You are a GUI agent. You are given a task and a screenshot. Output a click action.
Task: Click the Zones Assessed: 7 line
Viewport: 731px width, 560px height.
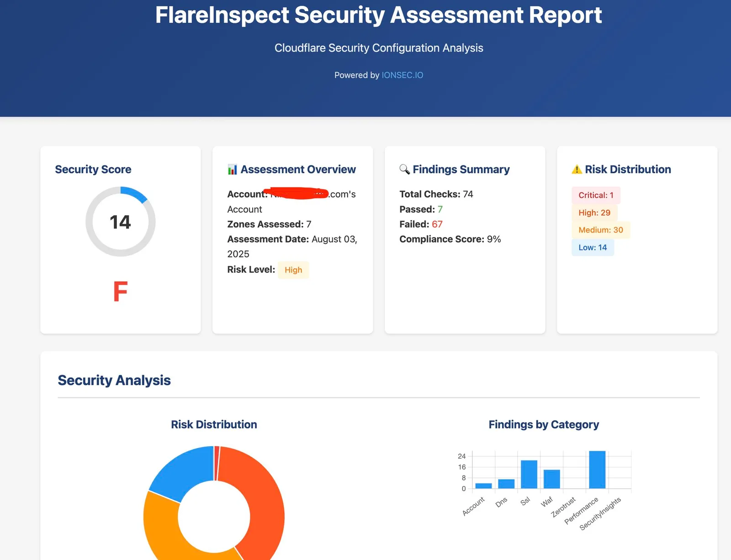pyautogui.click(x=269, y=224)
